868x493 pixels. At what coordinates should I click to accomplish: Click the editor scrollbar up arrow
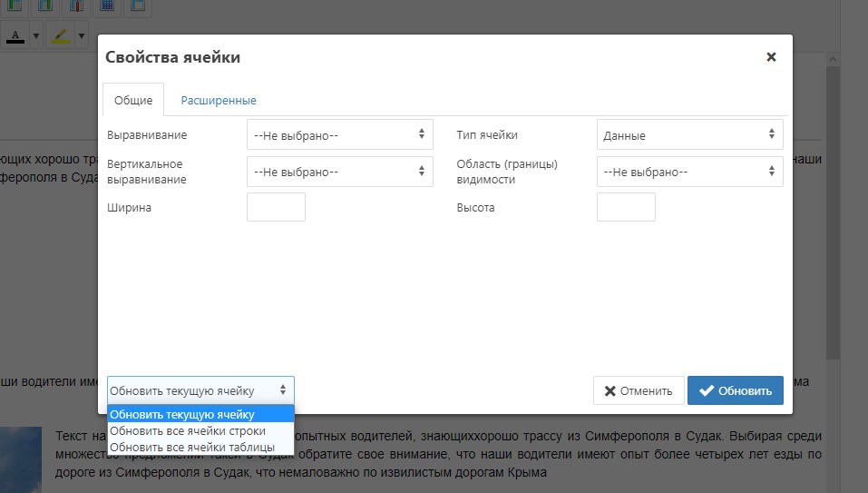[834, 59]
